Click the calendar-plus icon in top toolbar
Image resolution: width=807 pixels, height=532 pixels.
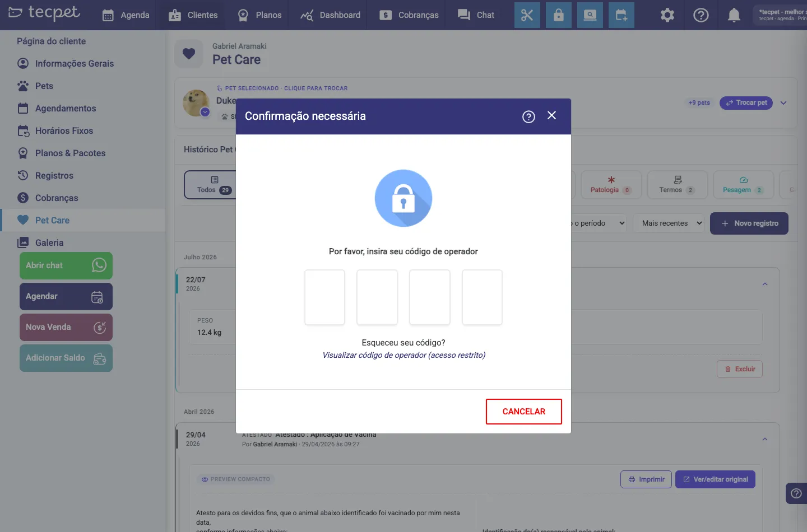[622, 15]
